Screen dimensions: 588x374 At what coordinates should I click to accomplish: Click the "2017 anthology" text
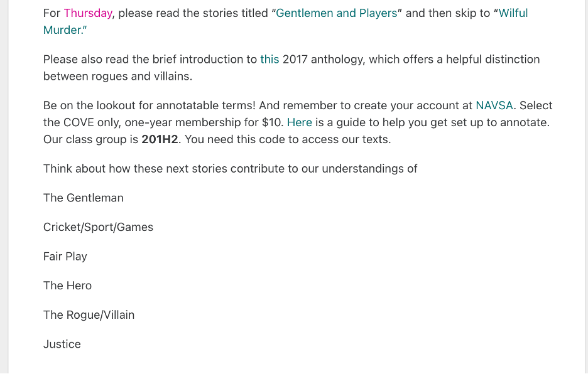pyautogui.click(x=323, y=59)
